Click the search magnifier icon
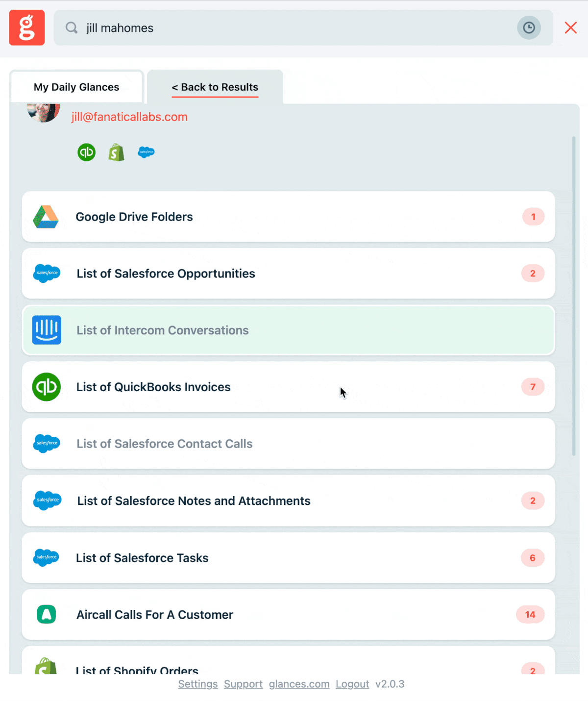 72,27
